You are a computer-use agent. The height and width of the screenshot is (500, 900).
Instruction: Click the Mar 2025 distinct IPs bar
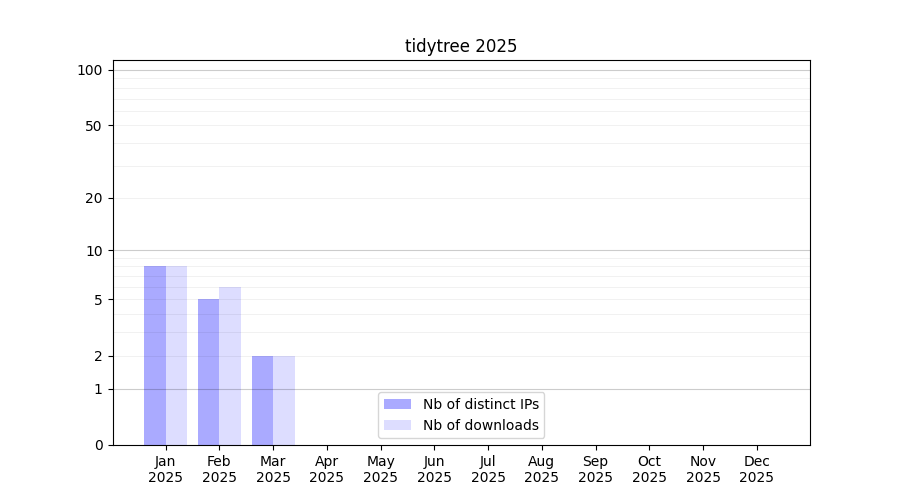[262, 400]
